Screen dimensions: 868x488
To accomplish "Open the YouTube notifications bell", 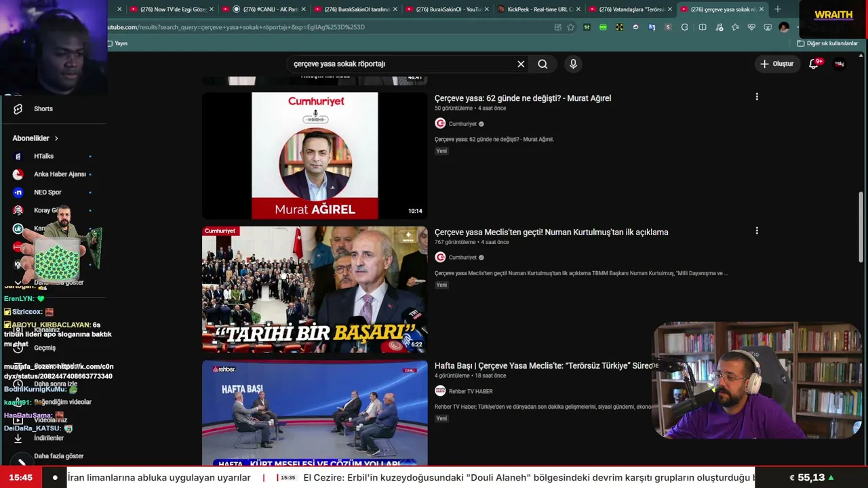I will [x=813, y=64].
